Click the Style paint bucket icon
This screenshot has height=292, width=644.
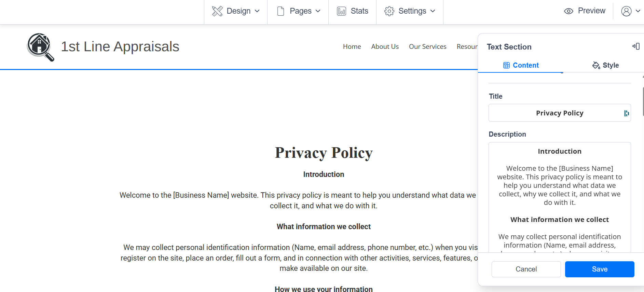596,65
